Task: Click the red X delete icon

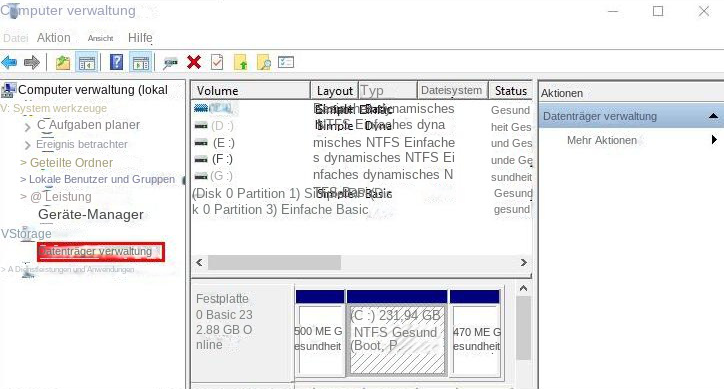Action: pos(194,62)
